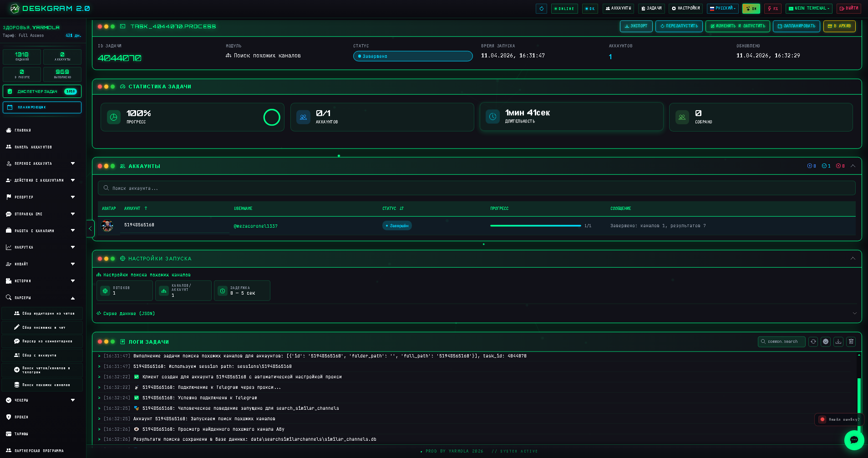Viewport: 868px width, 458px height.
Task: Click the Нашёл ошибку? report button
Action: pyautogui.click(x=840, y=420)
